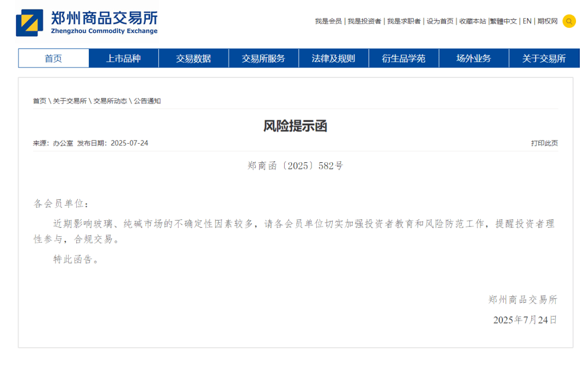Click the 2025年7月24日 date at bottom
The width and height of the screenshot is (588, 367).
[525, 320]
